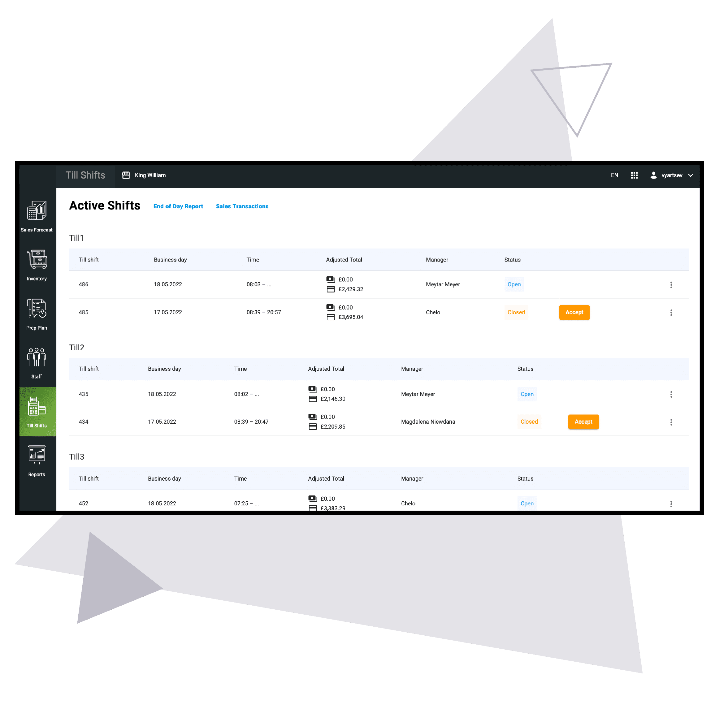
Task: Open Sales Transactions link
Action: (x=242, y=207)
